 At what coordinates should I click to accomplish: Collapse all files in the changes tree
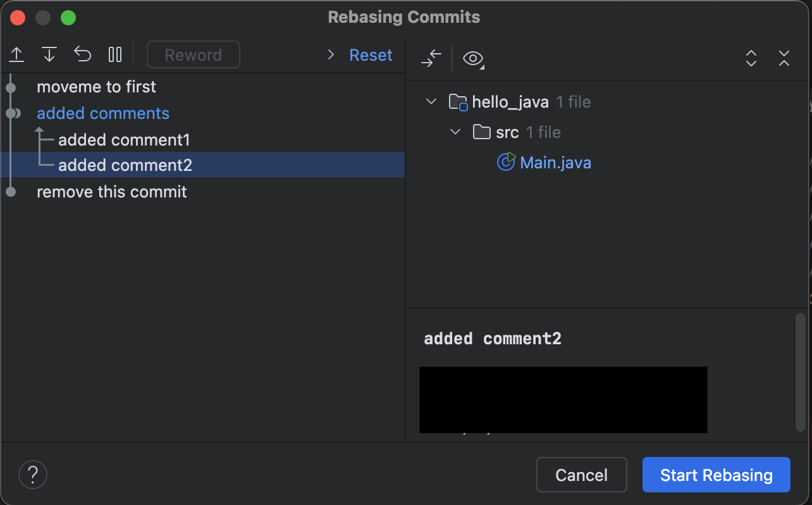784,59
